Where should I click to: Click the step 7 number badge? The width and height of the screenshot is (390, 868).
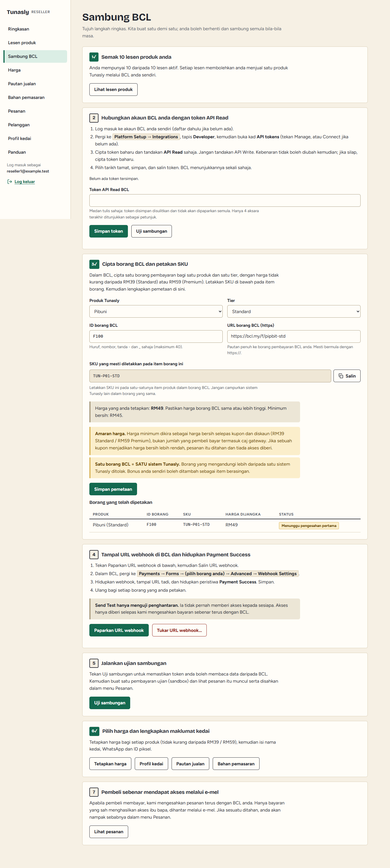[x=94, y=792]
